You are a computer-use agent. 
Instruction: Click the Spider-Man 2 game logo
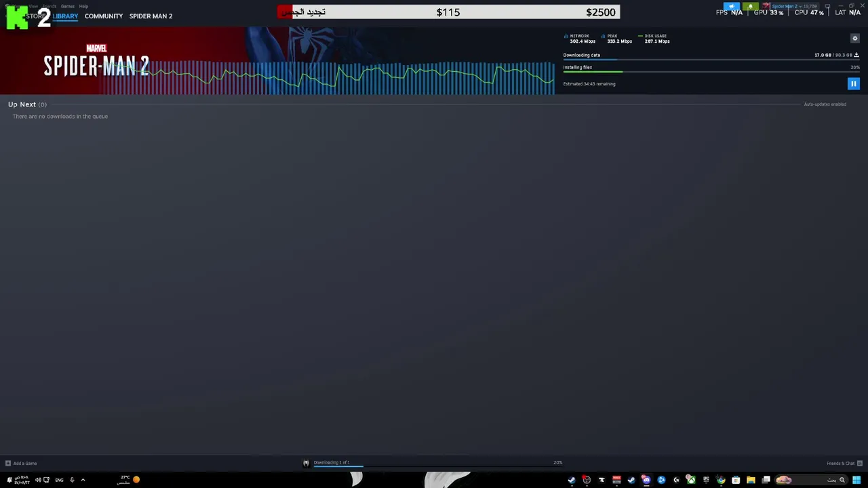pyautogui.click(x=96, y=61)
